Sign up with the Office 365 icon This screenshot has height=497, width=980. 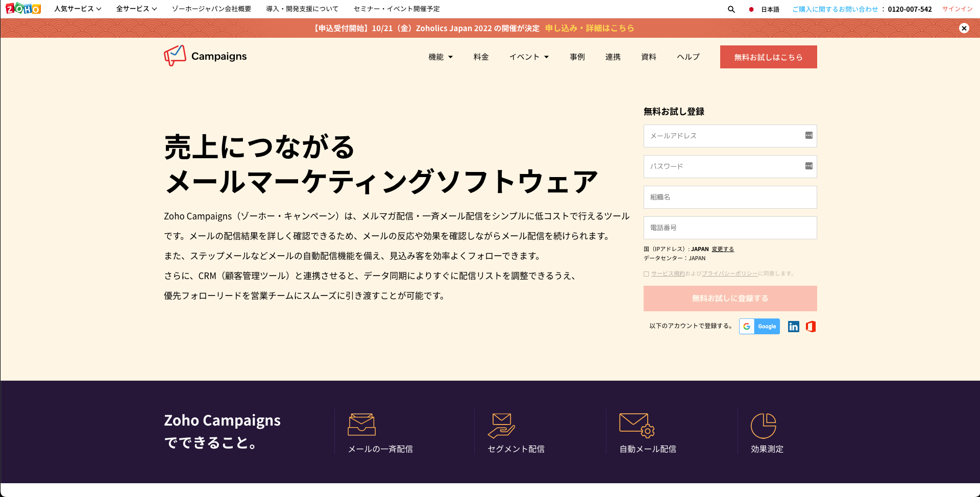[x=811, y=327]
